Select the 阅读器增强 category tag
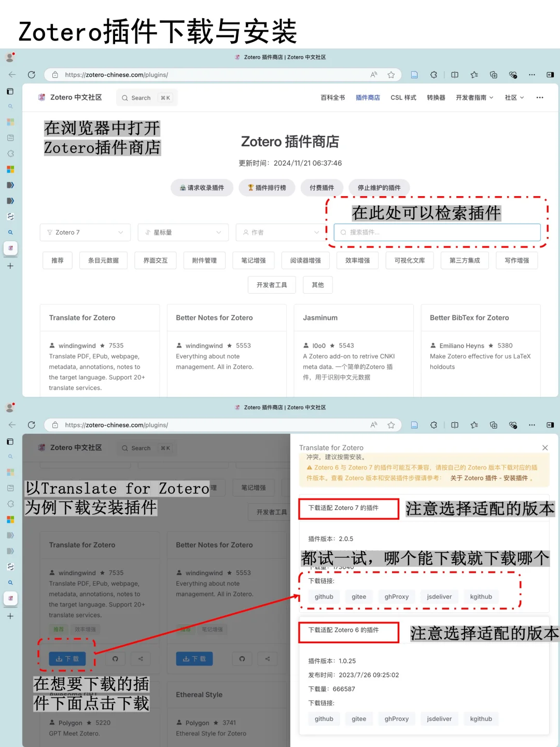Viewport: 560px width, 747px height. 305,260
